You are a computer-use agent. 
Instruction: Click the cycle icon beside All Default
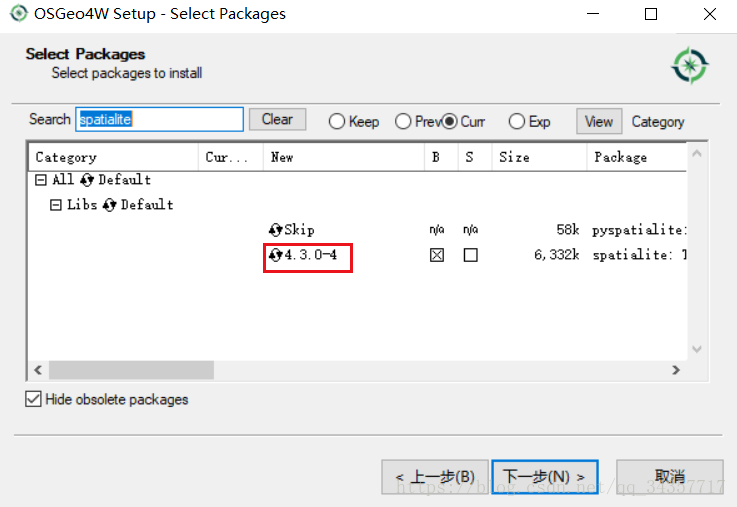tap(86, 180)
